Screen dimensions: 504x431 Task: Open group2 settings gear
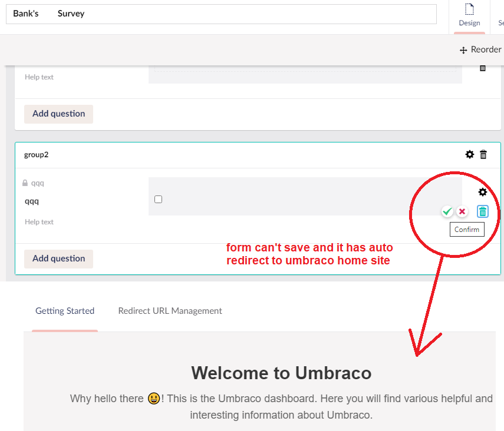(x=470, y=154)
